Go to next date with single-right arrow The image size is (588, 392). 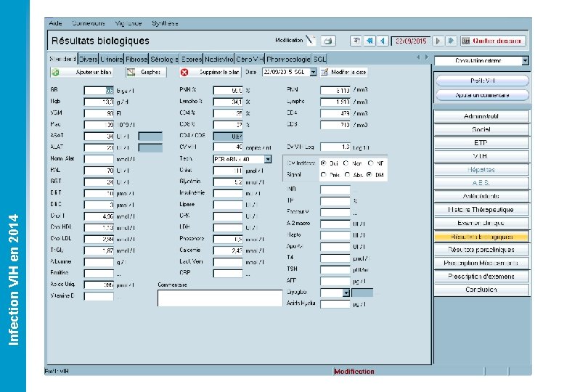[438, 41]
